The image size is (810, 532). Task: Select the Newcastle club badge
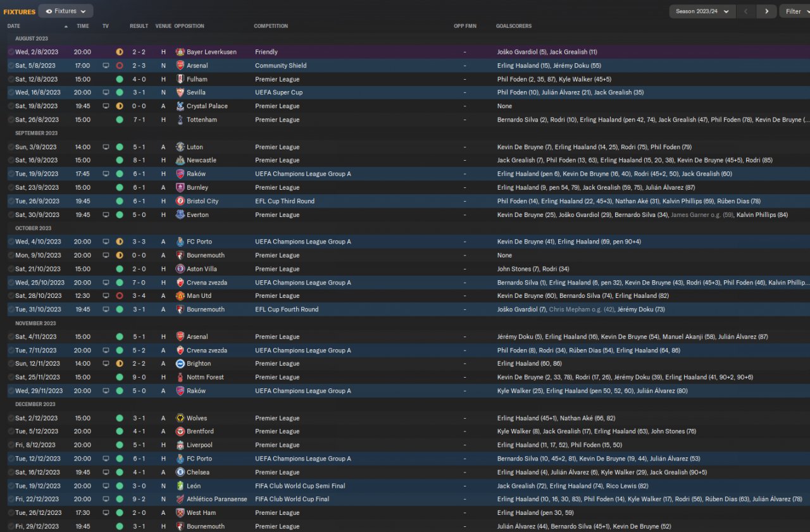click(x=180, y=160)
